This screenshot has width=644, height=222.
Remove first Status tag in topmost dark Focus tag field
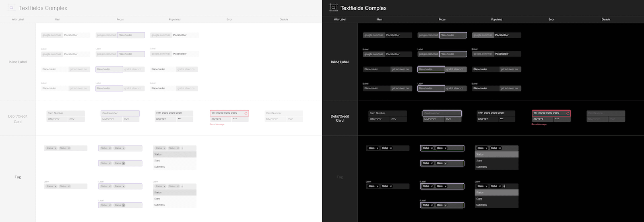[x=432, y=148]
